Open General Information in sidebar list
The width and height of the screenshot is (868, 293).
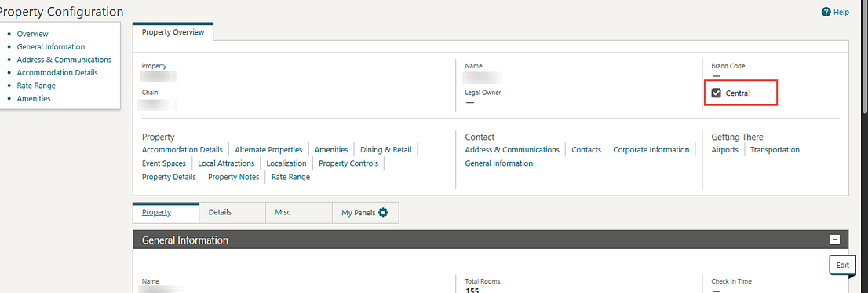[51, 46]
